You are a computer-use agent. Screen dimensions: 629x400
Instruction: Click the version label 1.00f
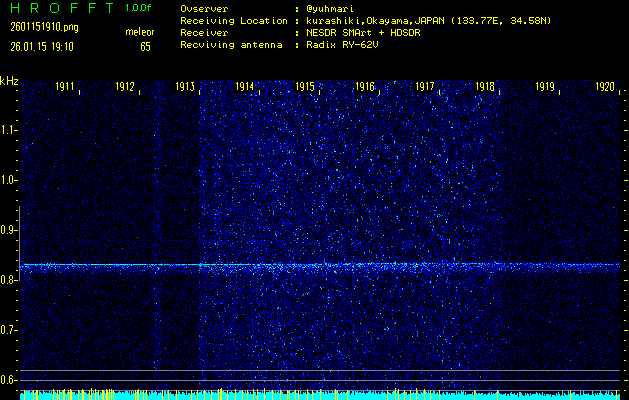pyautogui.click(x=138, y=8)
